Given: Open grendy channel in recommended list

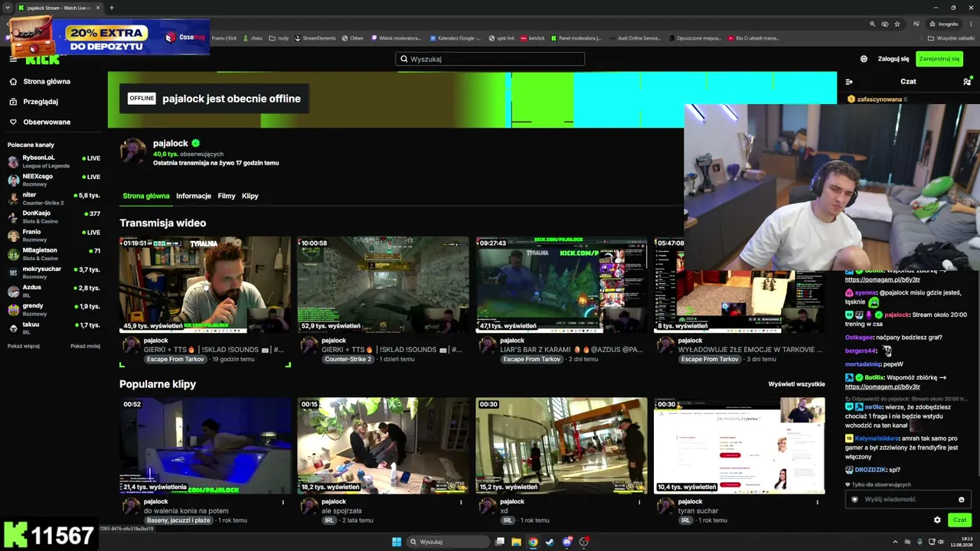Looking at the screenshot, I should [x=54, y=309].
